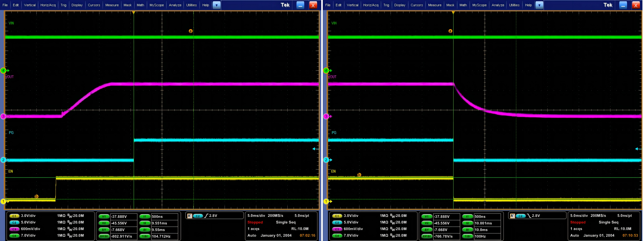Open the Measure menu in left scope

(x=112, y=5)
